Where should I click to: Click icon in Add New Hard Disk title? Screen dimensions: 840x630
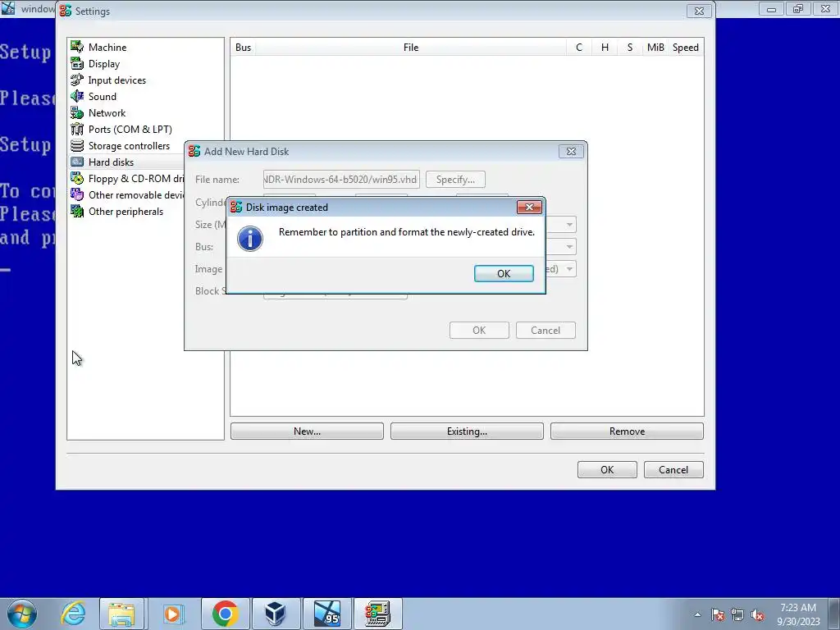click(x=194, y=152)
